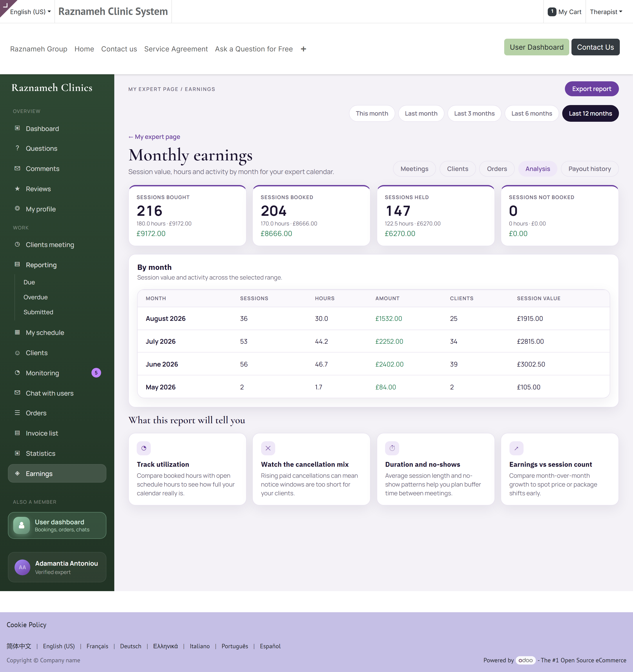
Task: Click the Track utilization card icon
Action: (144, 448)
